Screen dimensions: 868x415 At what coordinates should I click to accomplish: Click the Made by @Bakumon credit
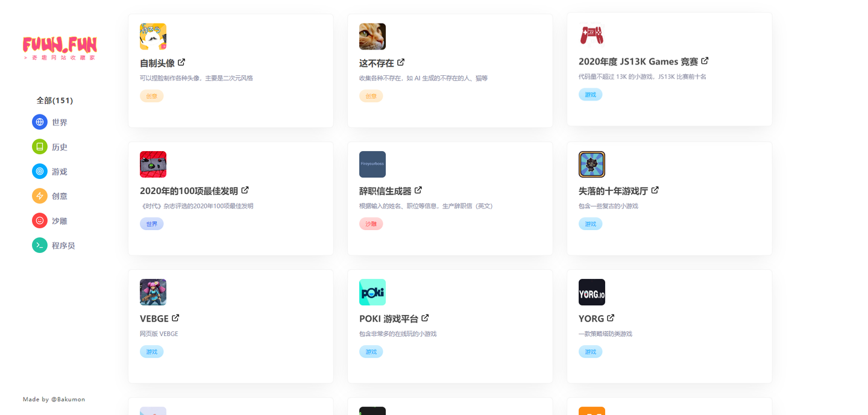pos(54,399)
